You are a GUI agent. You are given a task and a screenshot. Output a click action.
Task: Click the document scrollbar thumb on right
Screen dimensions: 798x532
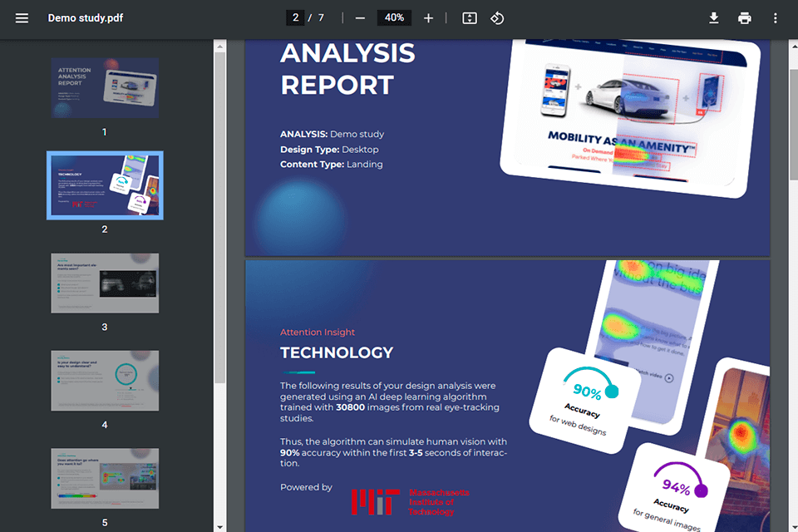[x=793, y=125]
